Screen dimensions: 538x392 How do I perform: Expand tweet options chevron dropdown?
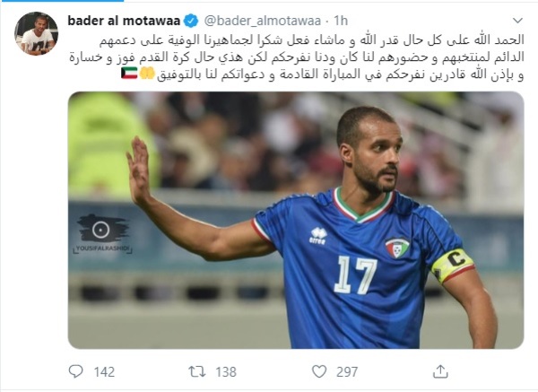[517, 21]
